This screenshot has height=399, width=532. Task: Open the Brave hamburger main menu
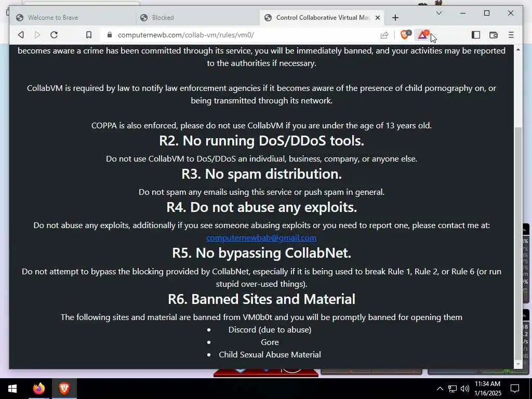click(511, 35)
